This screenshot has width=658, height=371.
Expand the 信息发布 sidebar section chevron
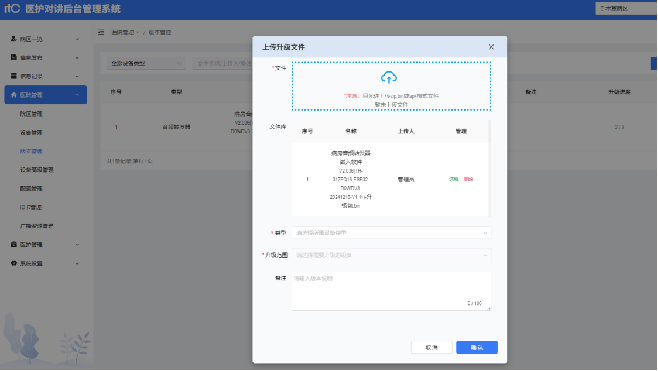click(x=77, y=57)
